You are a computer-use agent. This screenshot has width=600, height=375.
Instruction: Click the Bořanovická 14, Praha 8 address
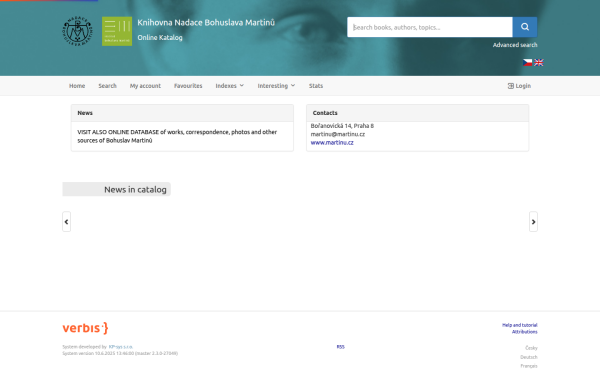pos(342,126)
